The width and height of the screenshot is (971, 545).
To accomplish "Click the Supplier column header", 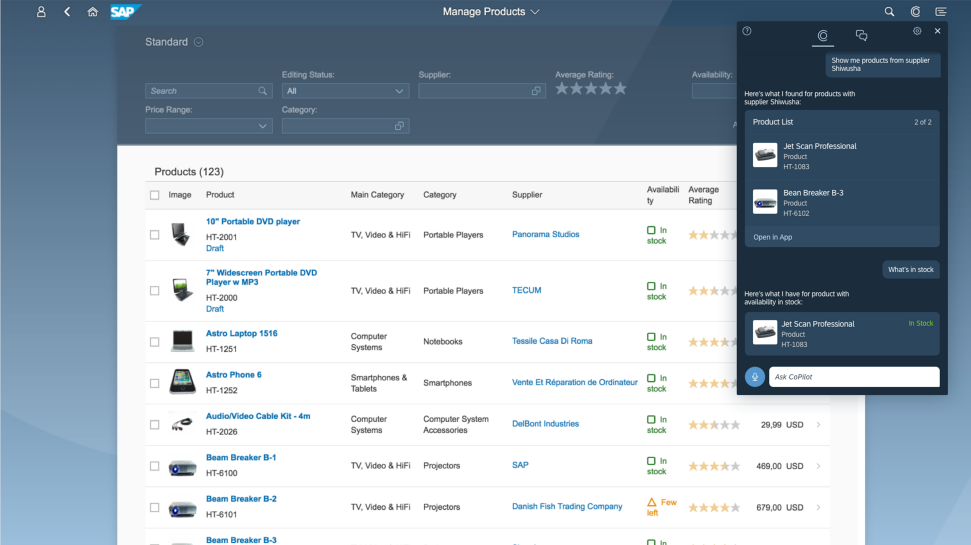I will point(527,195).
